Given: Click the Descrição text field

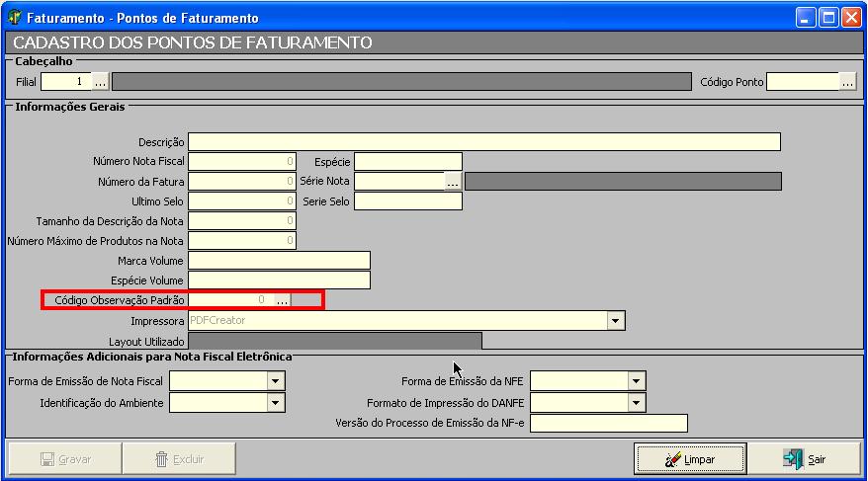Looking at the screenshot, I should [x=483, y=142].
